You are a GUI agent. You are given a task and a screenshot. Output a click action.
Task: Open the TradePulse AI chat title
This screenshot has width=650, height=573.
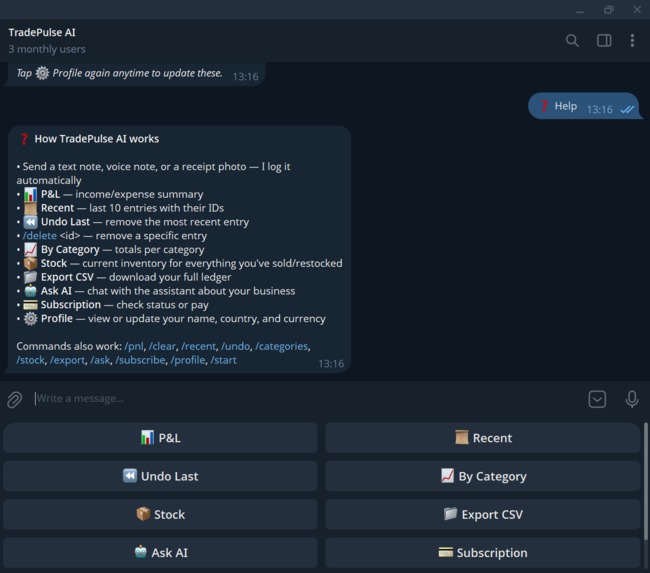click(x=42, y=32)
